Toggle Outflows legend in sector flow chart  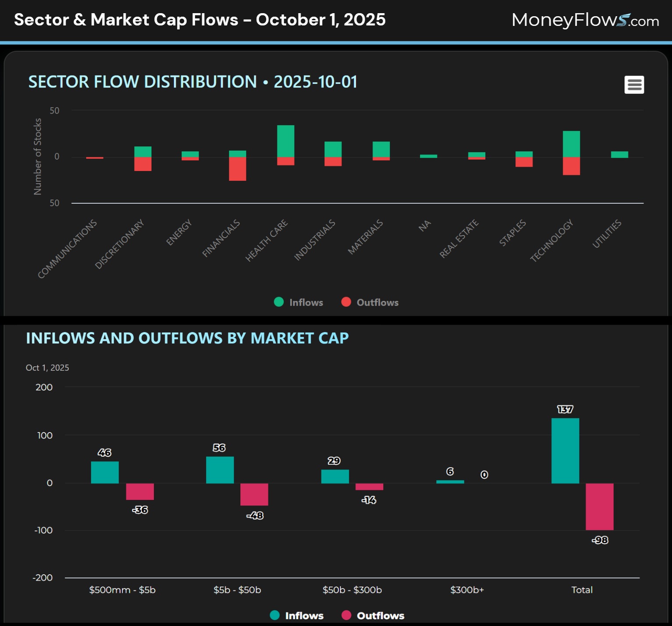(x=370, y=302)
